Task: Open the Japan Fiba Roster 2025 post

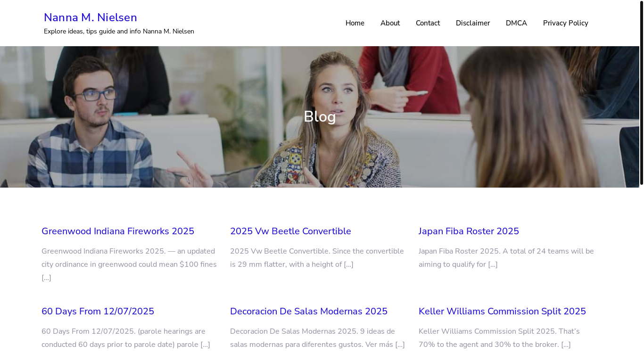Action: click(x=469, y=231)
